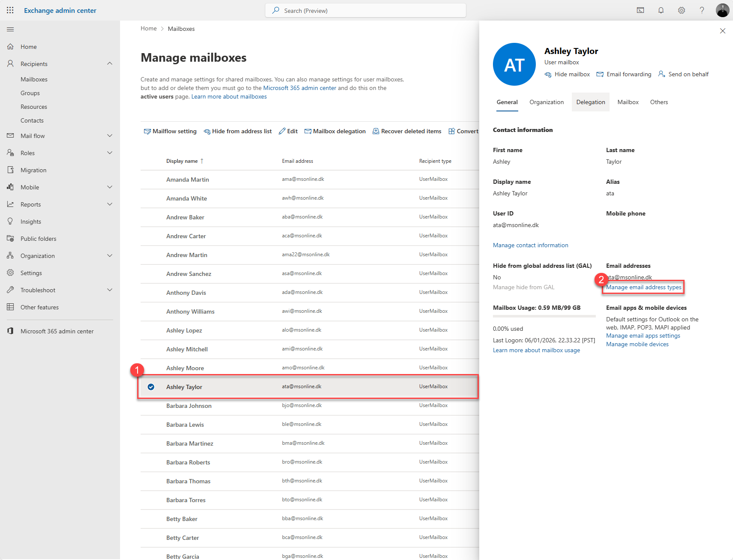Click the Search Preview field
Screen dimensions: 733x560
point(365,10)
